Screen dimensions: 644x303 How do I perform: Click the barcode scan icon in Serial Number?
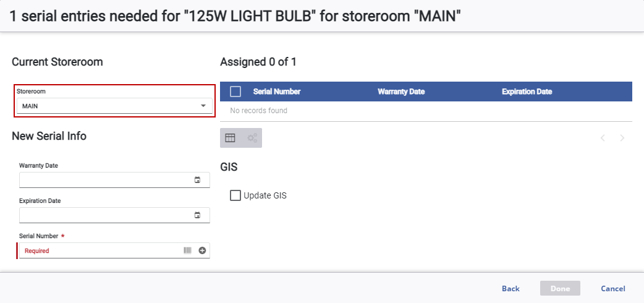pyautogui.click(x=187, y=250)
